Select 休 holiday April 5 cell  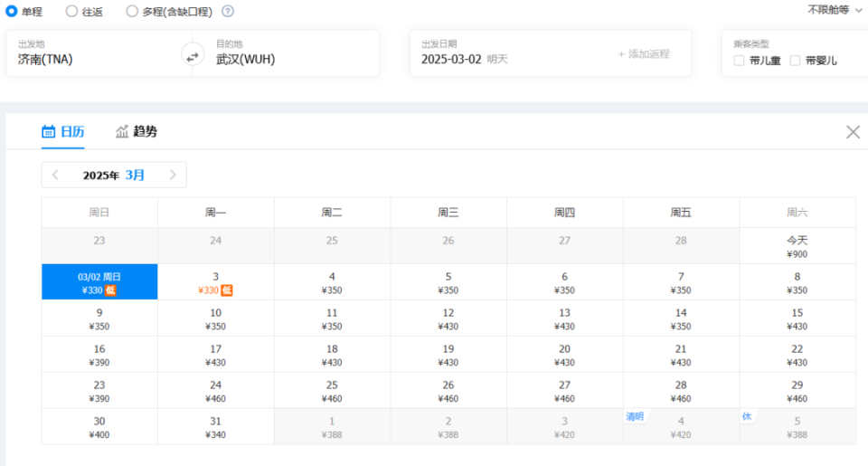pos(797,427)
